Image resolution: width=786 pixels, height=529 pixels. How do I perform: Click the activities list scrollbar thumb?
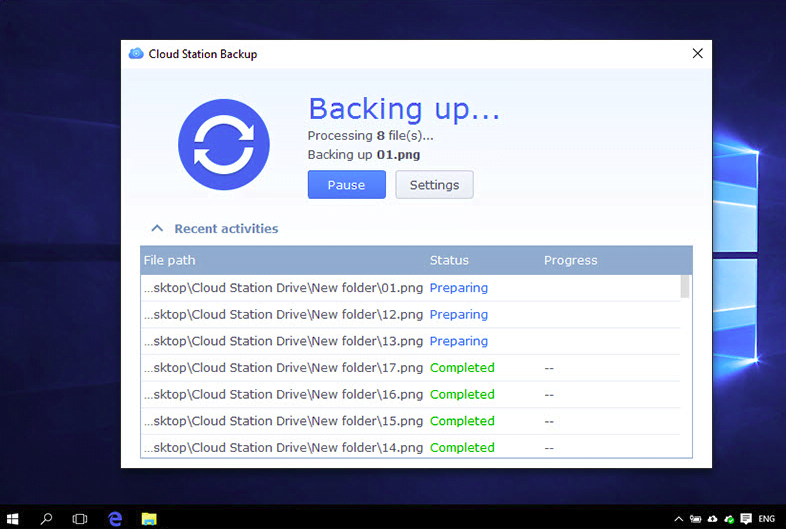[685, 286]
